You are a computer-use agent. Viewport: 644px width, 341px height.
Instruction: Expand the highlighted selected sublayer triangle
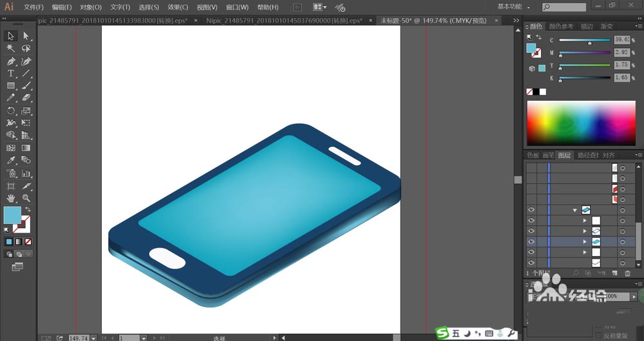click(x=585, y=242)
